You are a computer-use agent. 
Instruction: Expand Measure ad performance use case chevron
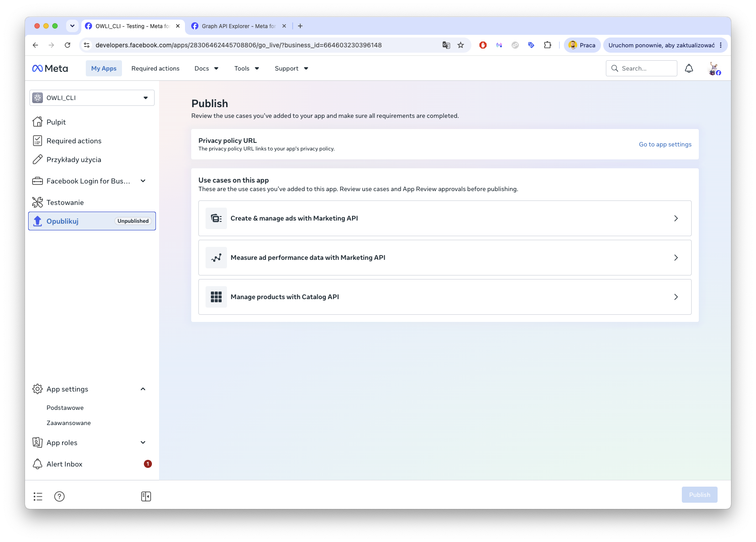[676, 258]
